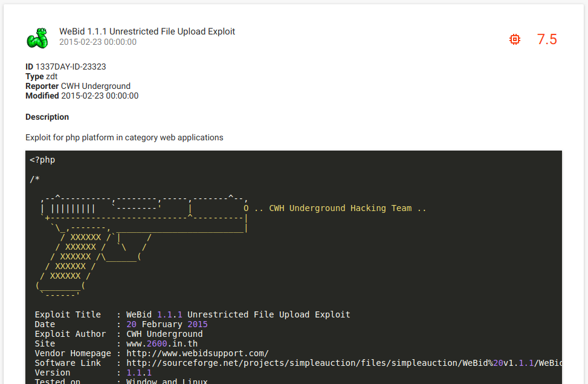
Task: Click the Modified timestamp line
Action: pos(82,96)
